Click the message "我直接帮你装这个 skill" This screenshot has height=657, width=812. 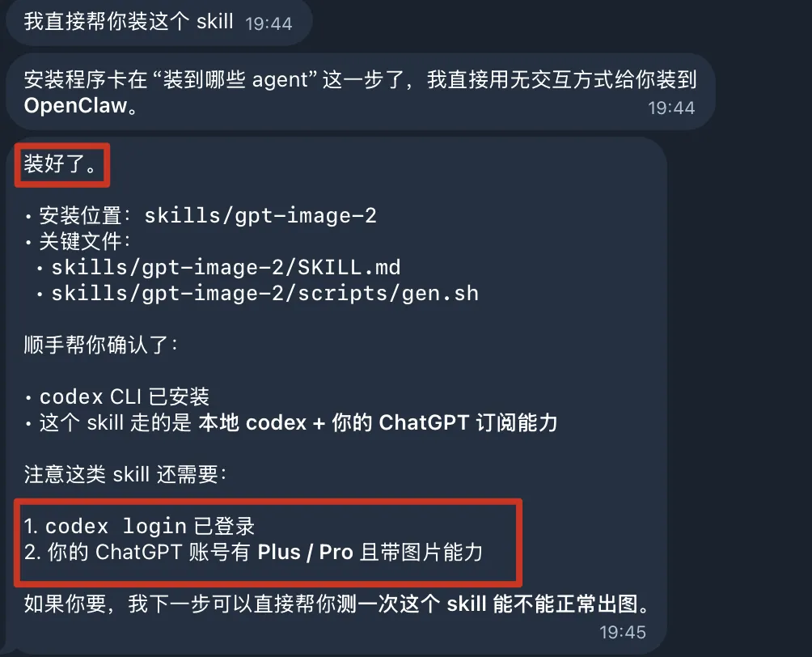[x=129, y=22]
